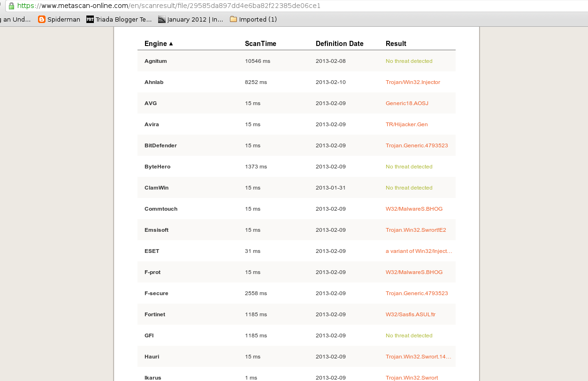Click F-secure's Trojan.Generic.4793523 result

click(x=417, y=293)
